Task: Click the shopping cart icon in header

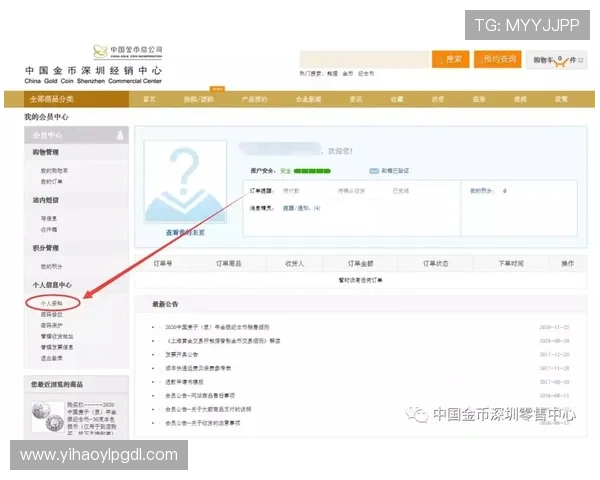Action: (x=560, y=61)
